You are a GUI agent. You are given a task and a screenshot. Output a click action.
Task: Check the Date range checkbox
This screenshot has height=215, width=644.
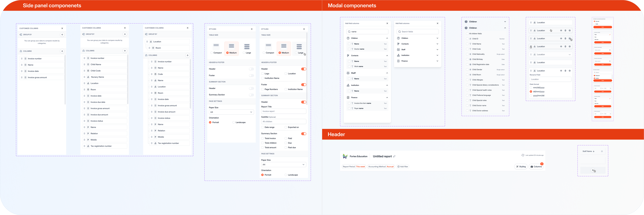[x=263, y=127]
